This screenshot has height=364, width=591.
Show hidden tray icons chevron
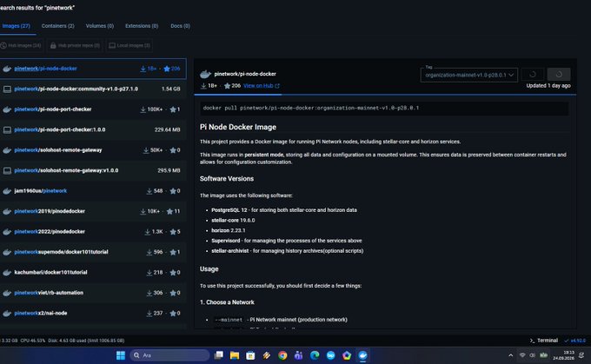tap(511, 355)
